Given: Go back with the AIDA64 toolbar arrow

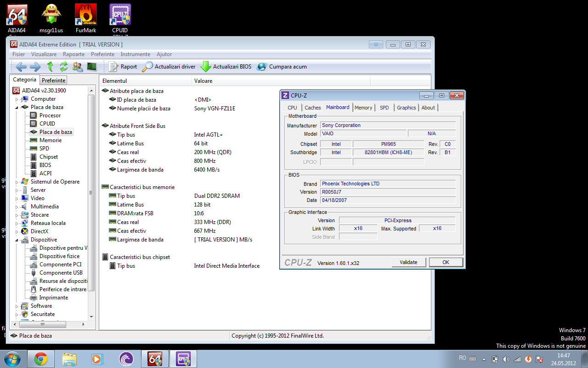Looking at the screenshot, I should 21,67.
